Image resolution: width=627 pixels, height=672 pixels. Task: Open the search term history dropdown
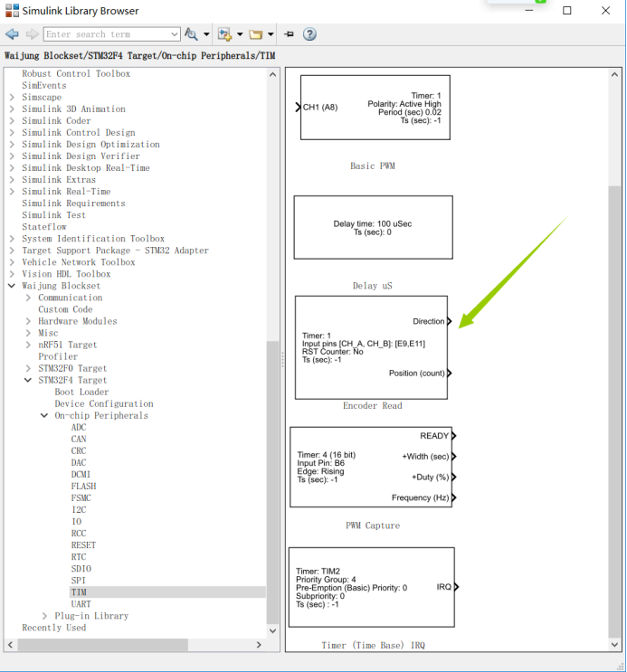(x=175, y=34)
